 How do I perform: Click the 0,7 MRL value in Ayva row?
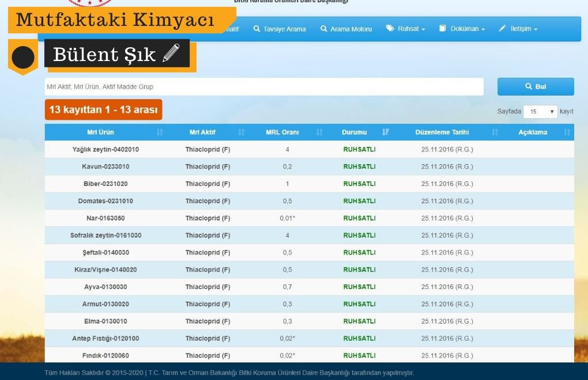pyautogui.click(x=288, y=287)
